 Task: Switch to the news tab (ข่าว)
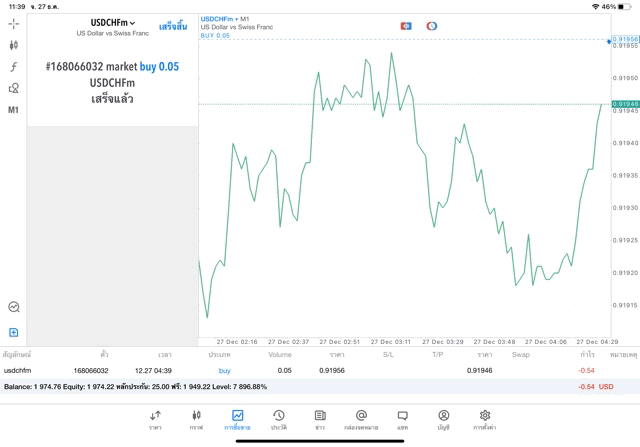pos(320,419)
